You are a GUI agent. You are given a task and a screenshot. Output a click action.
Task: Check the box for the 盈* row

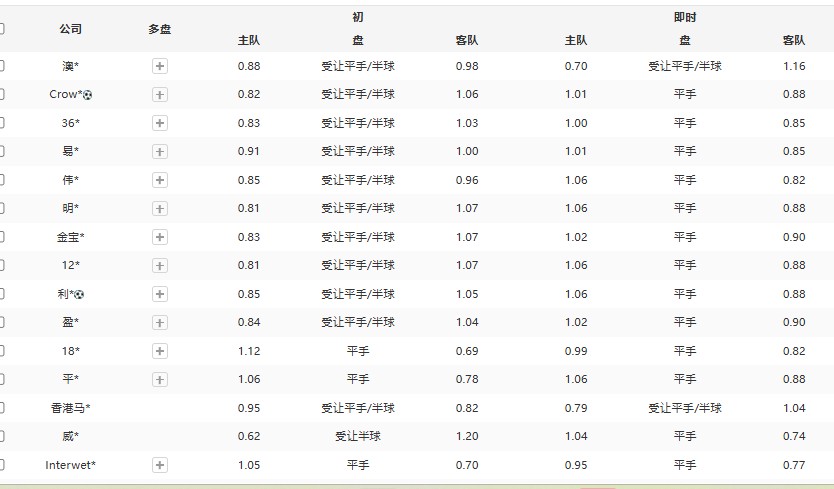tap(2, 323)
